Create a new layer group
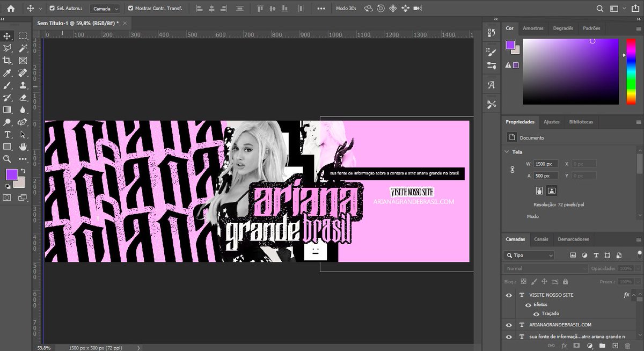Image resolution: width=644 pixels, height=351 pixels. (602, 345)
